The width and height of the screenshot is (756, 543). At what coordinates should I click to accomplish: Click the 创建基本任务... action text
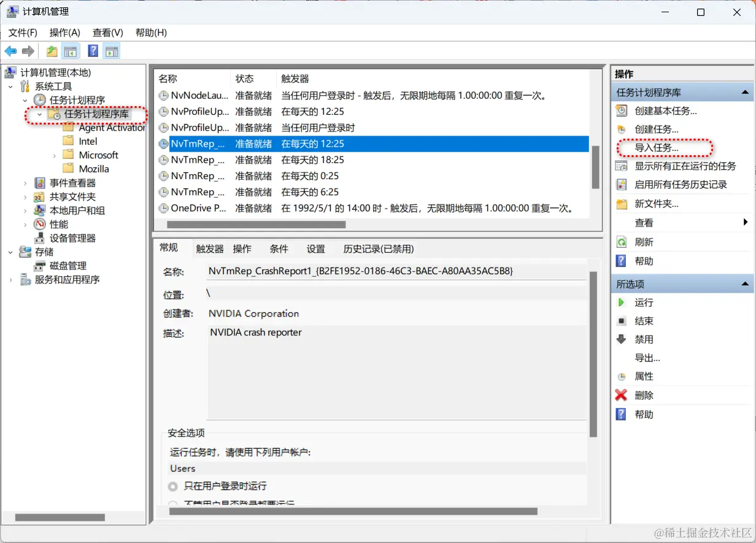click(x=666, y=110)
